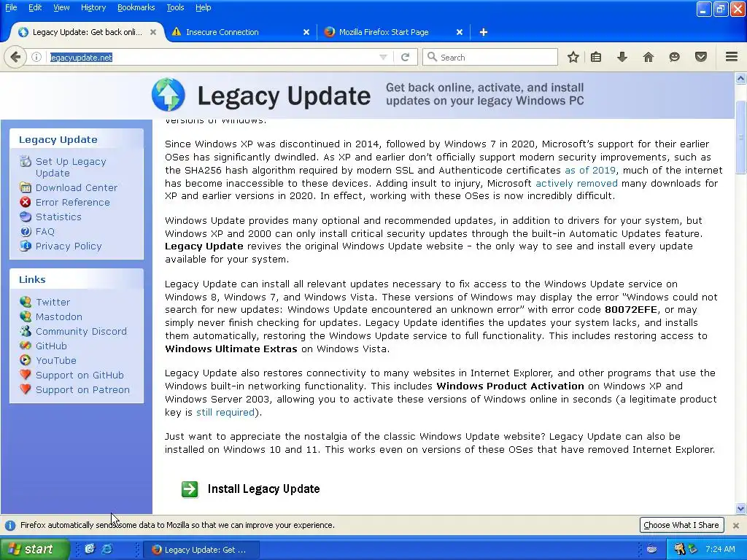
Task: Click green arrow beside Install Legacy Update
Action: (190, 489)
